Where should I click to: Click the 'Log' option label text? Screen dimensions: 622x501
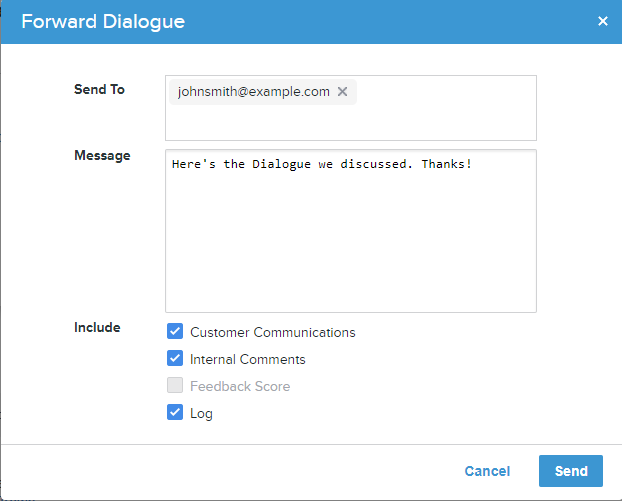201,413
